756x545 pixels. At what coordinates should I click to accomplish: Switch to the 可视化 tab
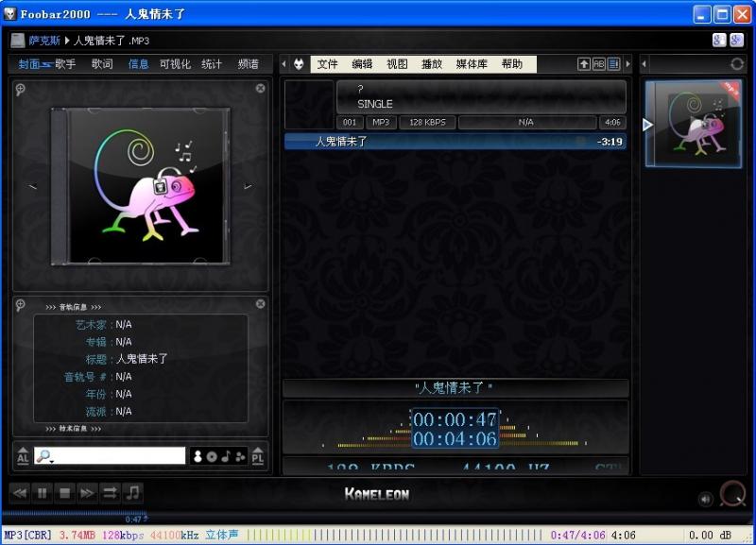175,64
